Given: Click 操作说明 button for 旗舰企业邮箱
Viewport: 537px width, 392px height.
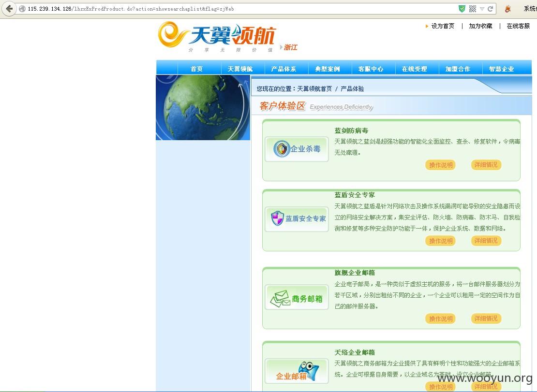Looking at the screenshot, I should (440, 319).
